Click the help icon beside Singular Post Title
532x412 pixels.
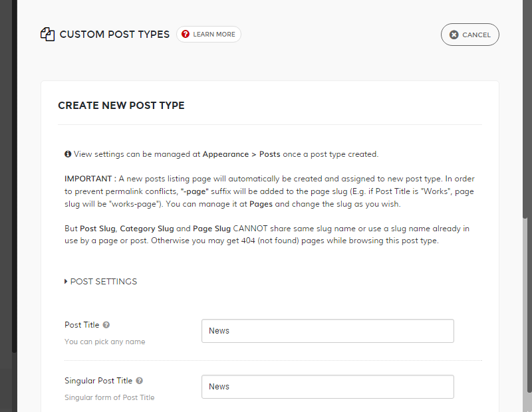[x=140, y=381]
